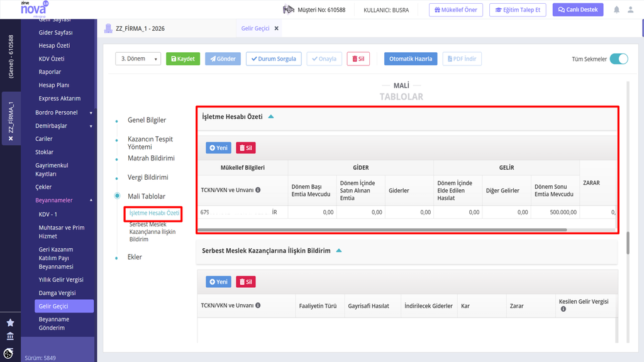Click Sil in İşletme Hesabı Özeti
The width and height of the screenshot is (644, 362).
tap(246, 148)
